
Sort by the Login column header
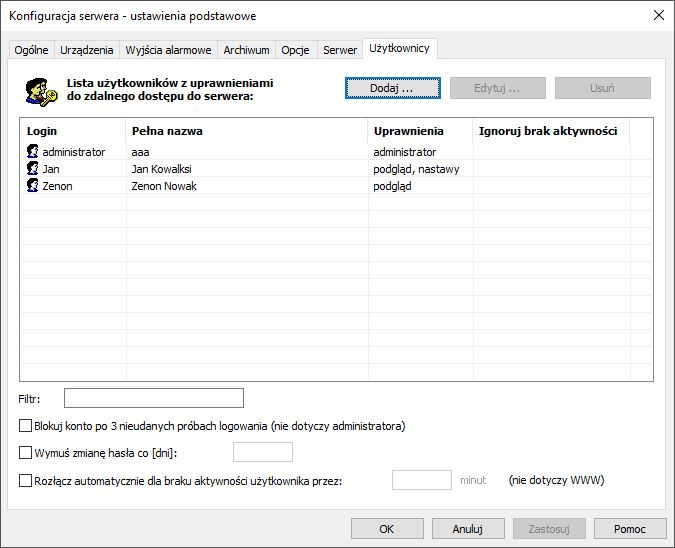click(73, 131)
